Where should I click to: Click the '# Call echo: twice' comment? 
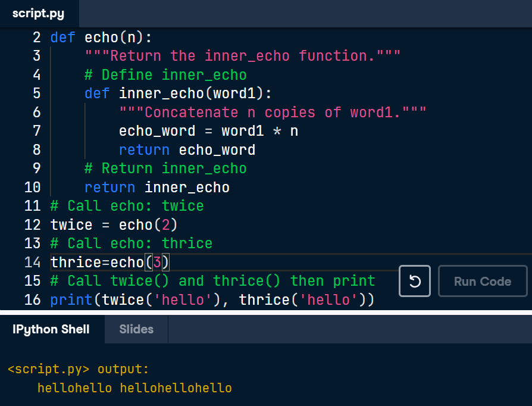click(x=127, y=206)
